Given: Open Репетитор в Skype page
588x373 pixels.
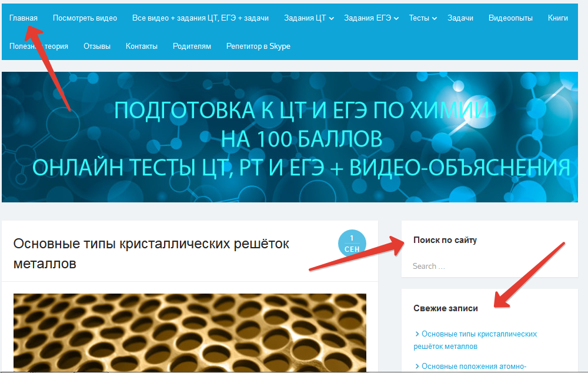Looking at the screenshot, I should [258, 46].
